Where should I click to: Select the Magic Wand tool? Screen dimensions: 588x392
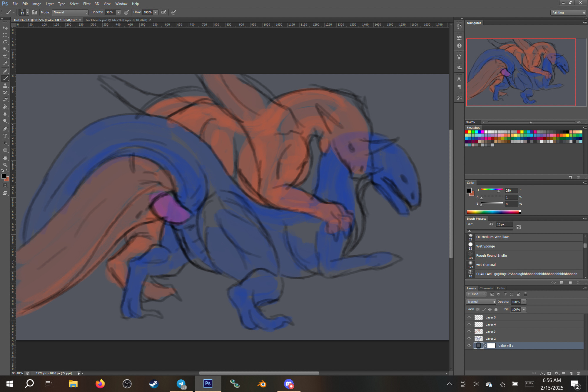tap(5, 49)
